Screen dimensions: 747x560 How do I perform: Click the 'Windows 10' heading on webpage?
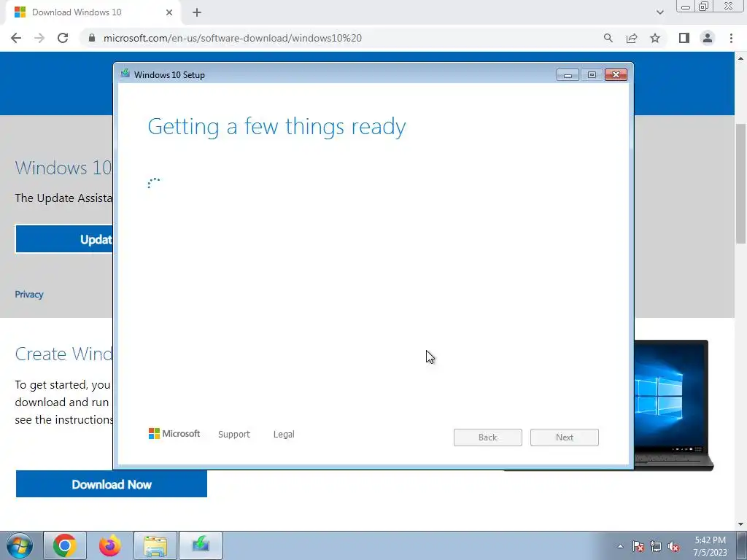(63, 168)
